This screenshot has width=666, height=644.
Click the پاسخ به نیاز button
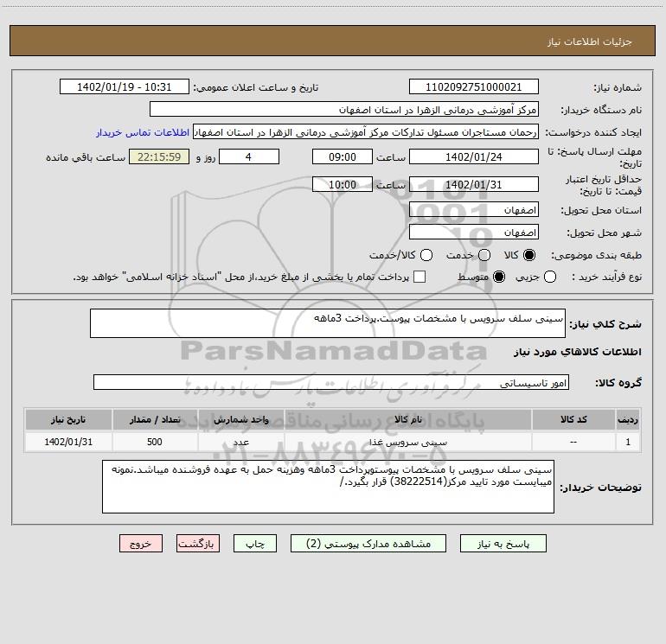pyautogui.click(x=503, y=544)
